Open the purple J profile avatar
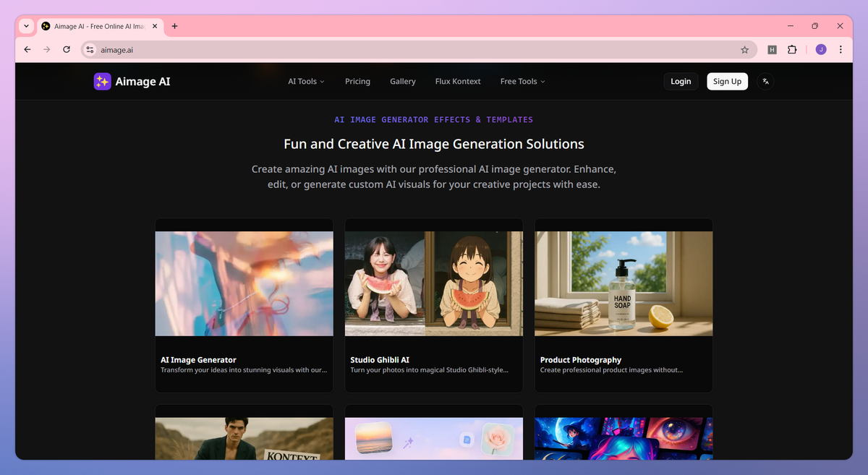 click(821, 50)
